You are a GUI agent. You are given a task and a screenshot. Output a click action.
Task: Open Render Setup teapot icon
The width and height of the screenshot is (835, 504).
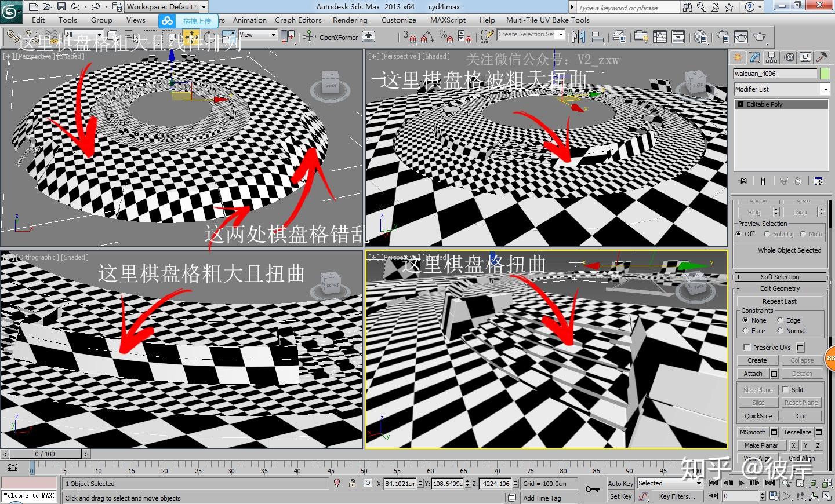[723, 37]
